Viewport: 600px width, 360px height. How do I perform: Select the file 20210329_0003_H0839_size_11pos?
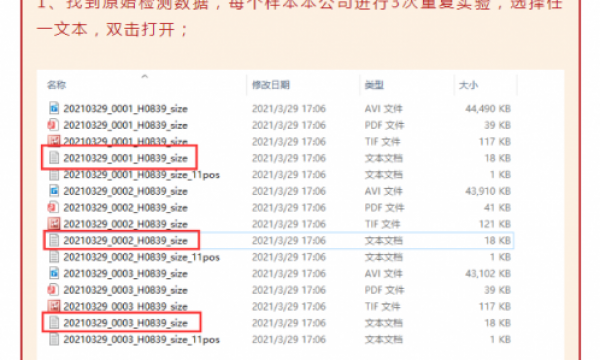tap(142, 339)
